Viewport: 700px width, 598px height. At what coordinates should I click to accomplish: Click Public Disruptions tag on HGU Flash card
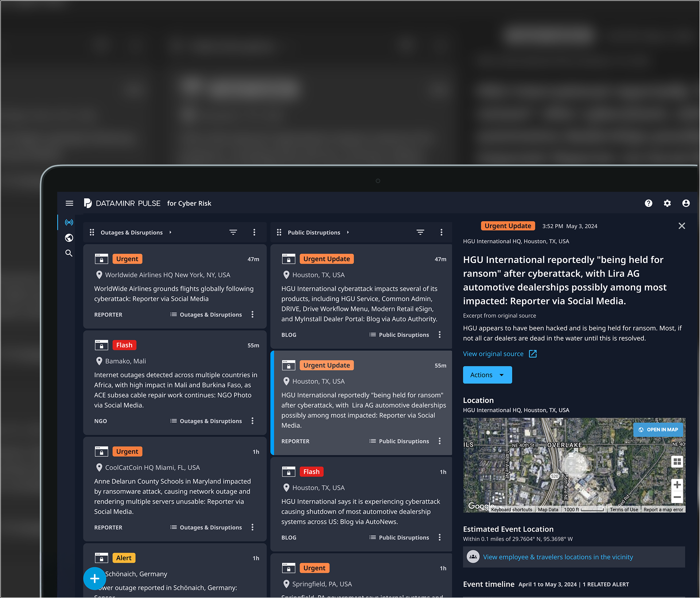tap(399, 537)
